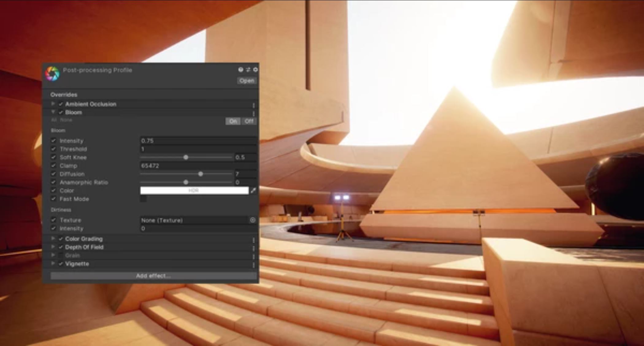Image resolution: width=644 pixels, height=346 pixels.
Task: Open the inspector settings icon
Action: 255,69
